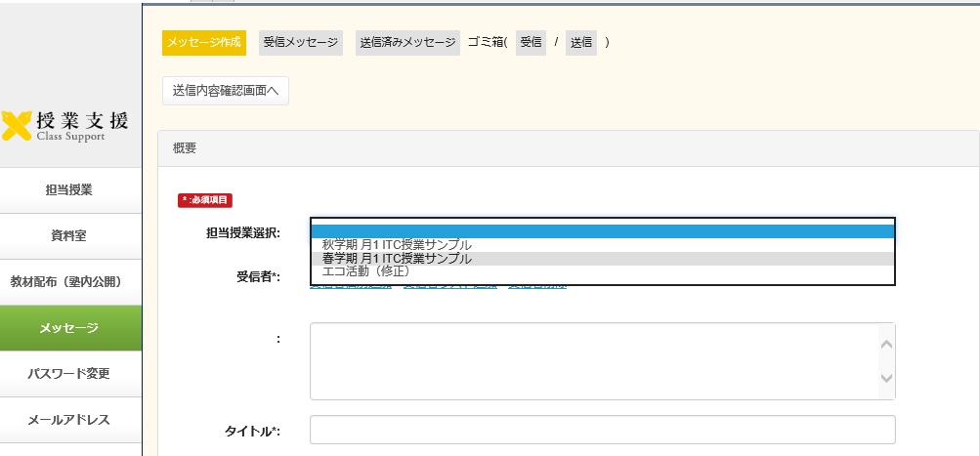
Task: Choose the blank option in 担当授業選択 dropdown
Action: click(x=602, y=231)
